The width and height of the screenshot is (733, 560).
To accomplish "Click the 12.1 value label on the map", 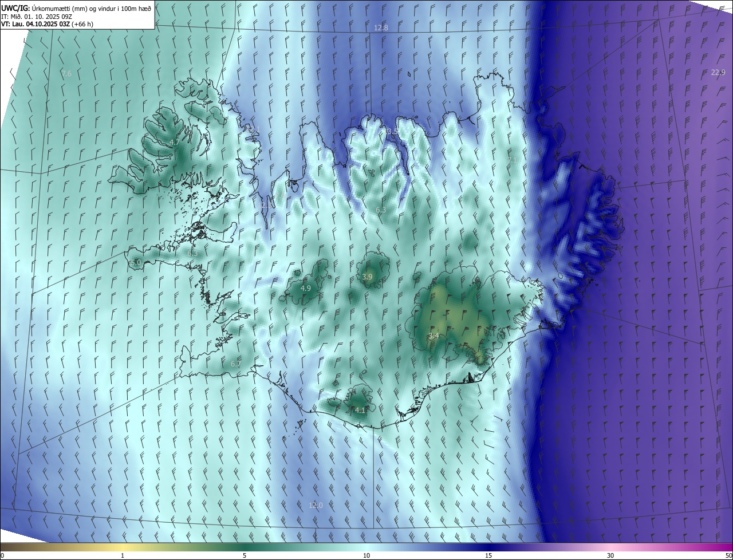I will [x=254, y=129].
